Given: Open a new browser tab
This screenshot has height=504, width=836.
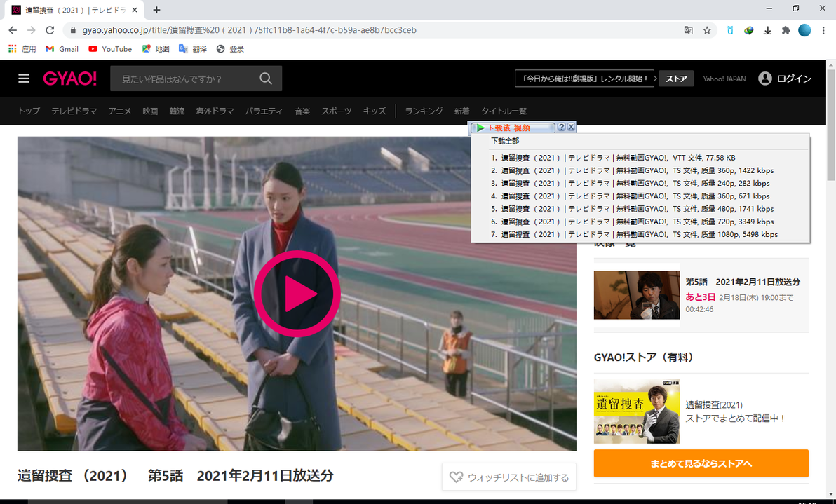Looking at the screenshot, I should (x=156, y=10).
